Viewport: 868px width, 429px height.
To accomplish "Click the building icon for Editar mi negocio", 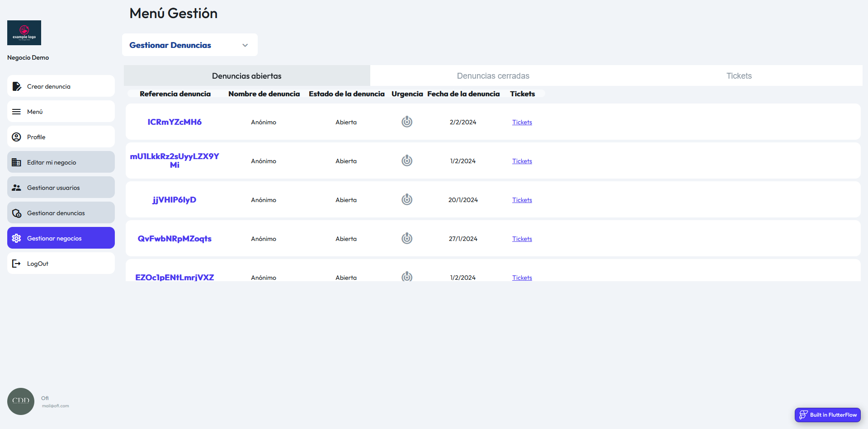I will 17,162.
